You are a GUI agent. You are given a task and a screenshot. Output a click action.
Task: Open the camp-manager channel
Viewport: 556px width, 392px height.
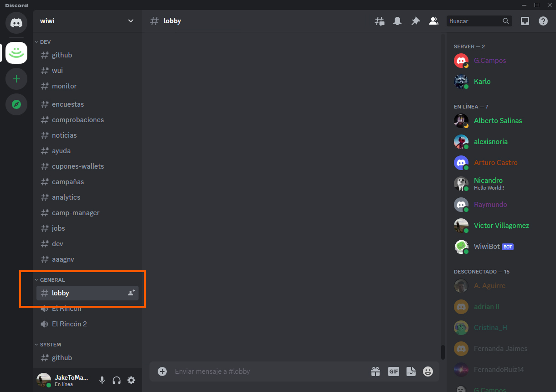(x=88, y=213)
